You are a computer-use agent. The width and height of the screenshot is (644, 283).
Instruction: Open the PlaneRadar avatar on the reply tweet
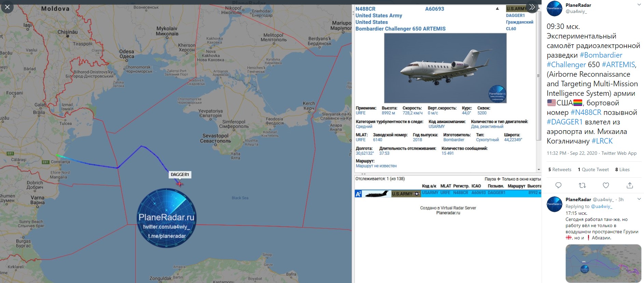(x=555, y=204)
